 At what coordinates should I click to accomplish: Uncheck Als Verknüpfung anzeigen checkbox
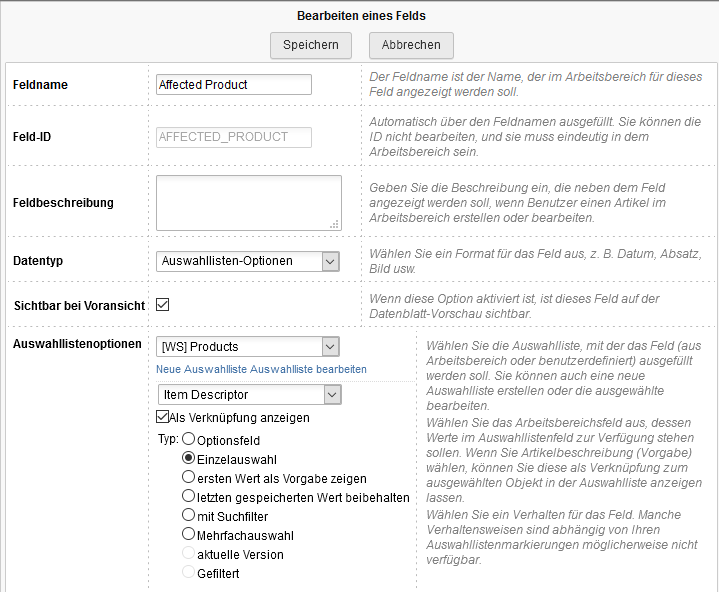pos(163,418)
